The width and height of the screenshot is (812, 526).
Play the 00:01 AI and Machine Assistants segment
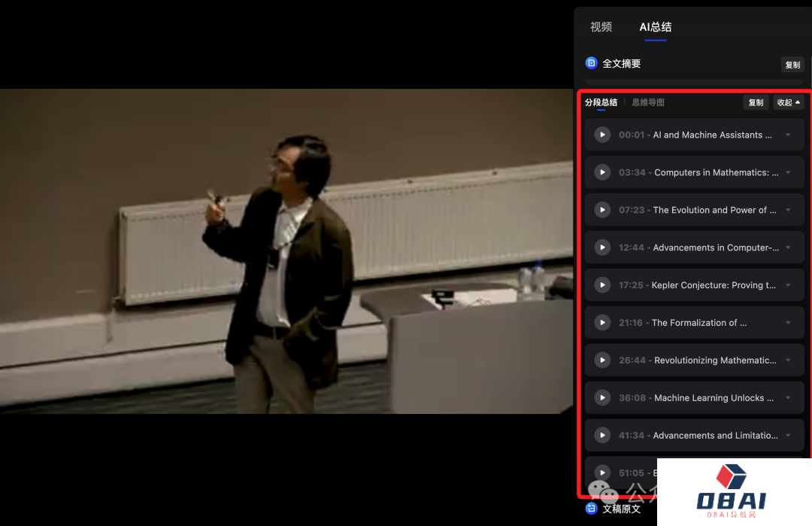tap(602, 135)
